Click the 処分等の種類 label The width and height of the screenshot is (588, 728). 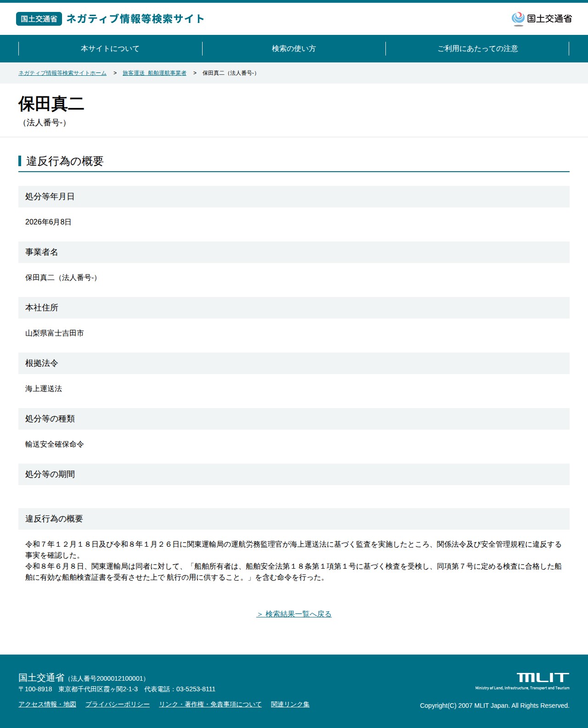pos(50,419)
